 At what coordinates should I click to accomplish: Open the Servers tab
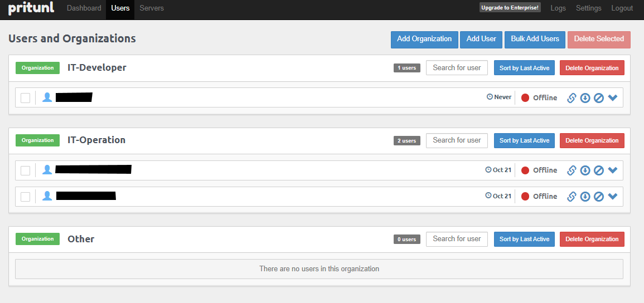[152, 8]
